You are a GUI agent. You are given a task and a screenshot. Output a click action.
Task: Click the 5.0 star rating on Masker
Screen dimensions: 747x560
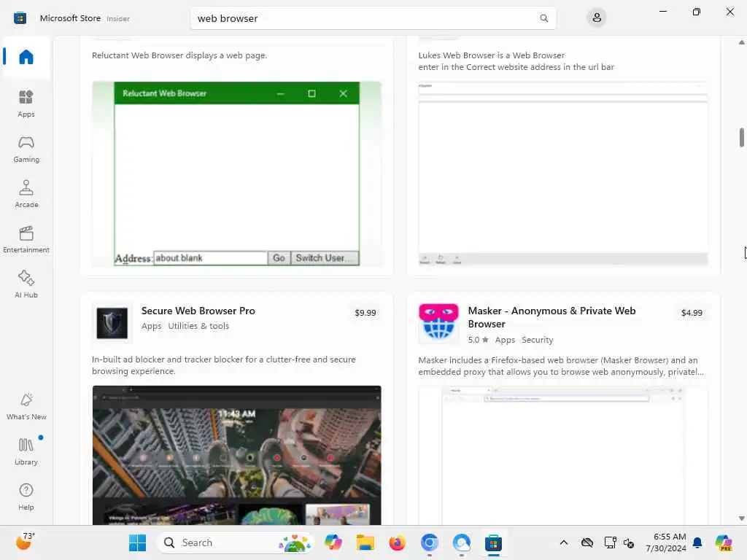[x=478, y=340]
